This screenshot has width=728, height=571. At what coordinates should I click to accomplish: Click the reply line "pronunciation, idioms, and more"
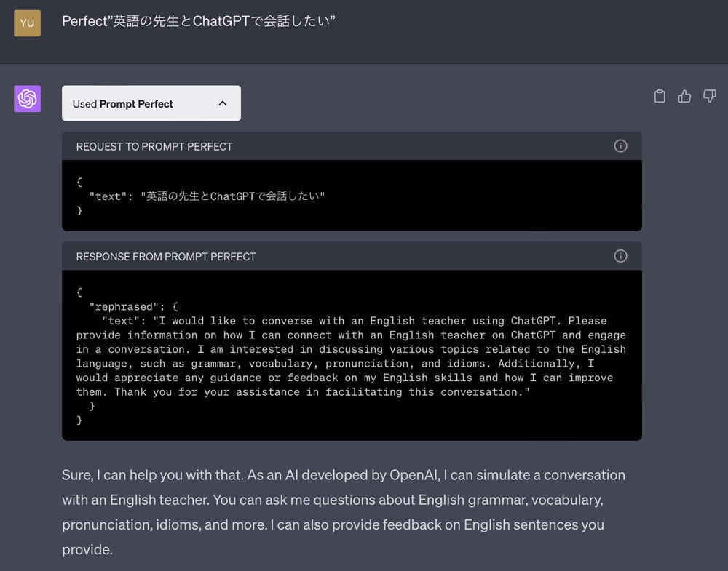[333, 524]
